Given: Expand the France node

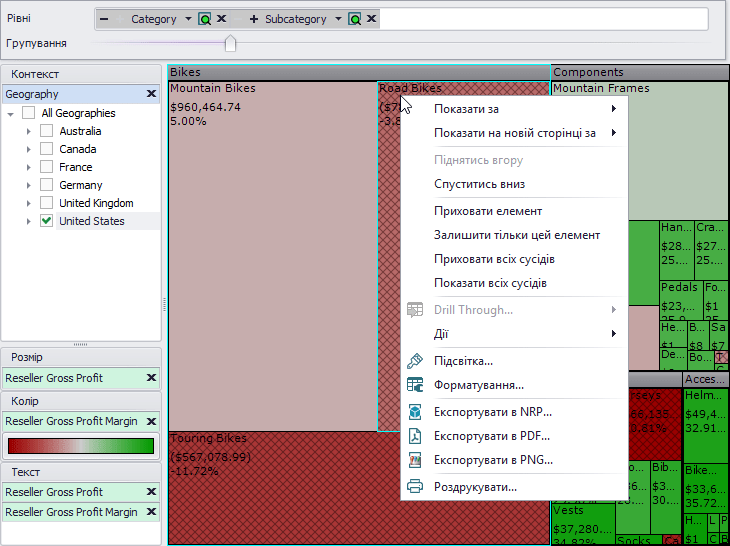Looking at the screenshot, I should click(28, 168).
